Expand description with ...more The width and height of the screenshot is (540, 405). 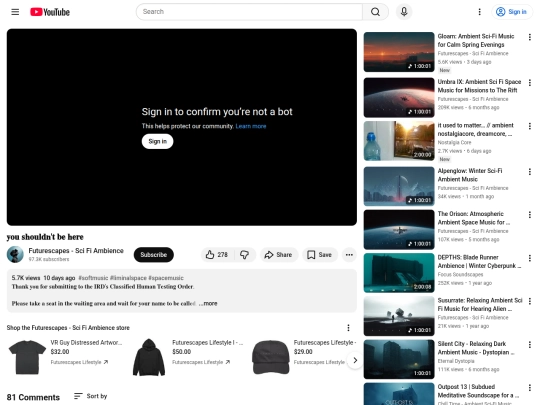point(208,303)
